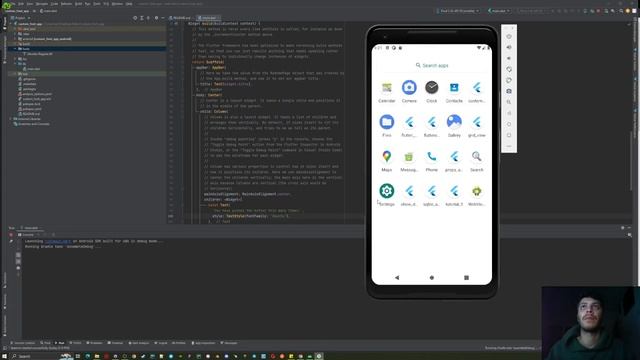
Task: Open the run configuration dropdown
Action: [499, 11]
